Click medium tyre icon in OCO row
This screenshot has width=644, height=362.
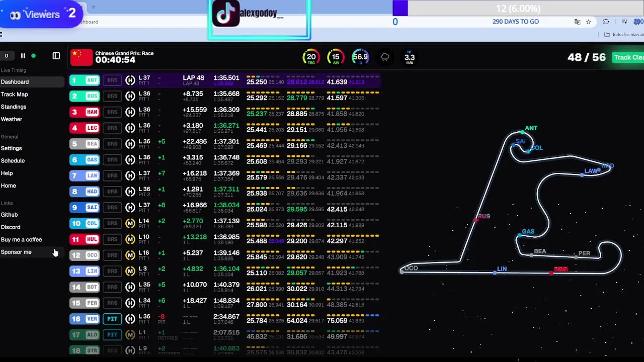pyautogui.click(x=130, y=255)
